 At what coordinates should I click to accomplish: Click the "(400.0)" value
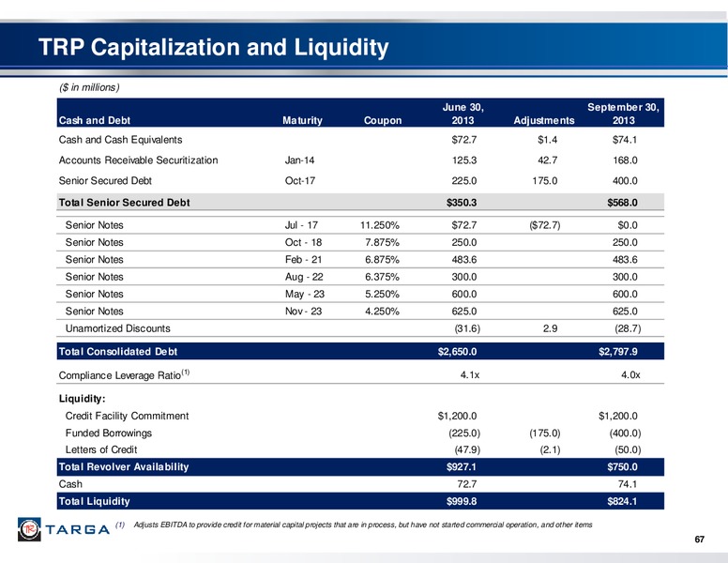625,433
